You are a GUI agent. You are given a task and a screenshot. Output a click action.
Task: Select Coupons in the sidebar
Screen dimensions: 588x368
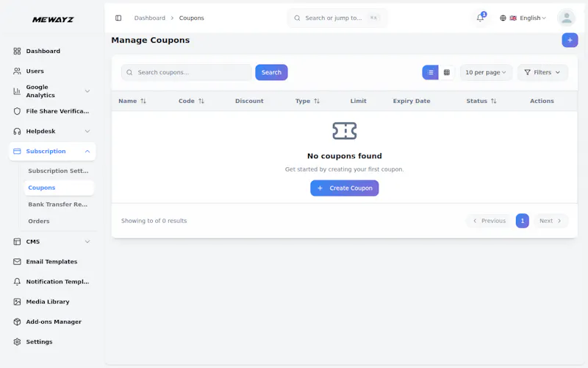[59, 188]
